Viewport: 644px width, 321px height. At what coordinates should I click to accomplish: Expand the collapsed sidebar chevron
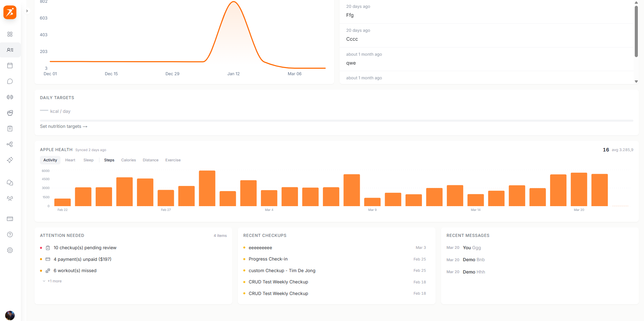click(x=27, y=11)
